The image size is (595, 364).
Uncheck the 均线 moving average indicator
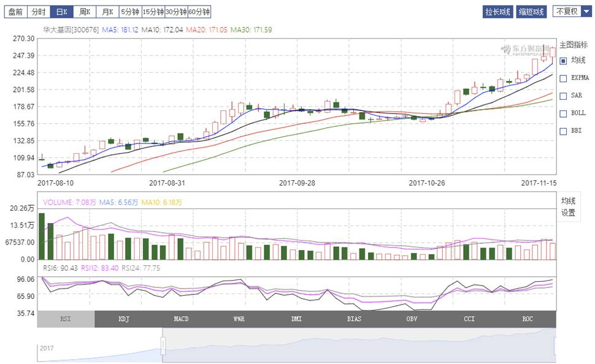click(563, 60)
